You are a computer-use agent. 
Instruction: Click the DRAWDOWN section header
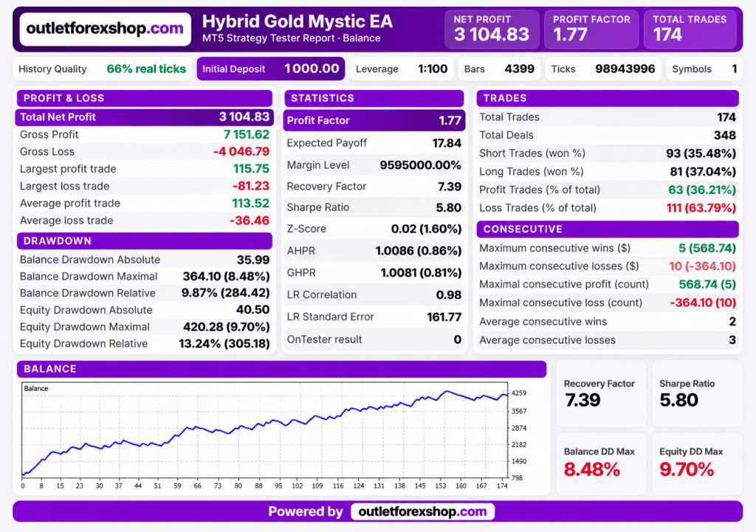coord(145,241)
